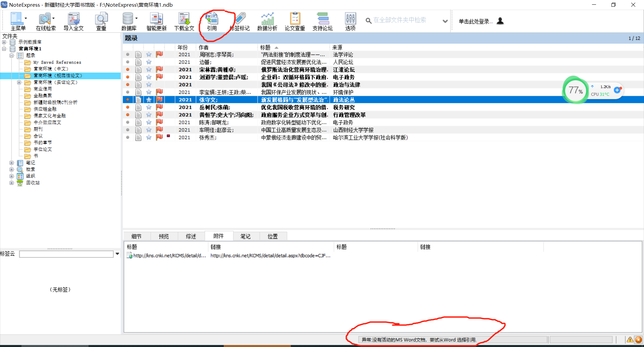Expand 营商环境（实证论文） folder
The width and height of the screenshot is (644, 347).
click(x=19, y=82)
